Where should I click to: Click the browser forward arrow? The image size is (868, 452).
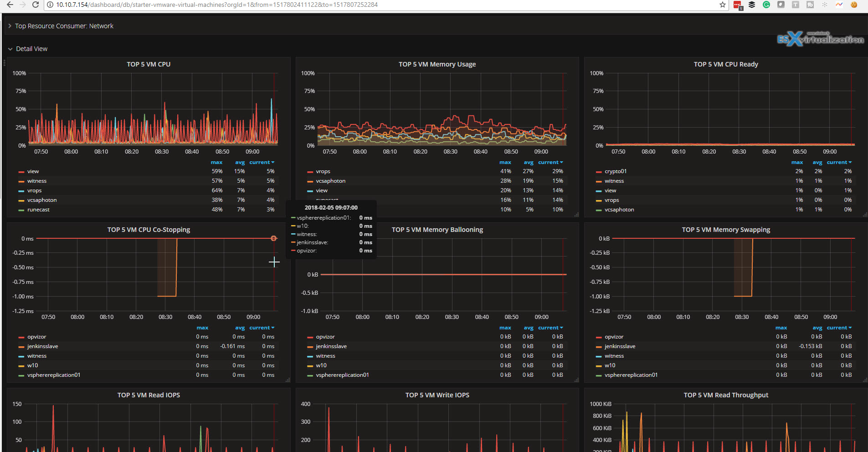point(22,5)
